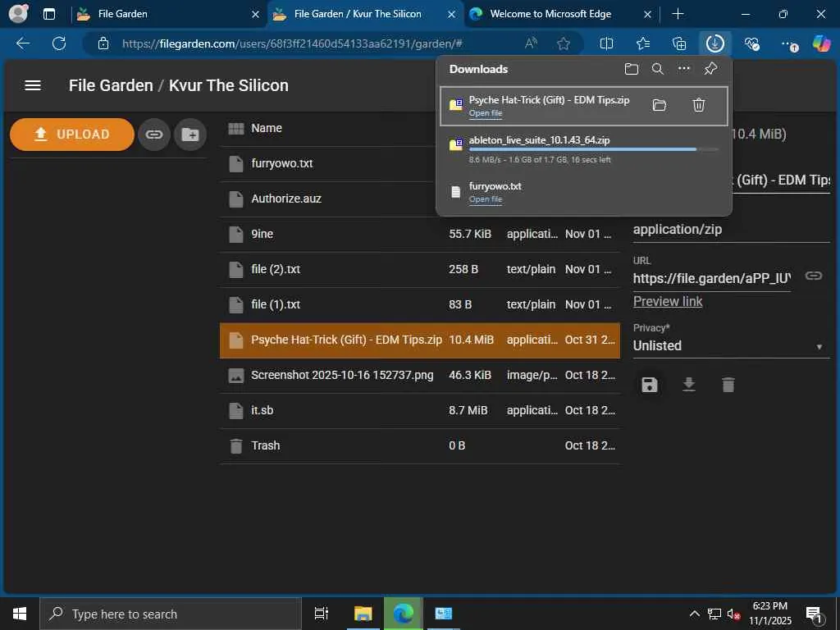The image size is (840, 630).
Task: Open the Browser essentials heart icon
Action: (x=751, y=43)
